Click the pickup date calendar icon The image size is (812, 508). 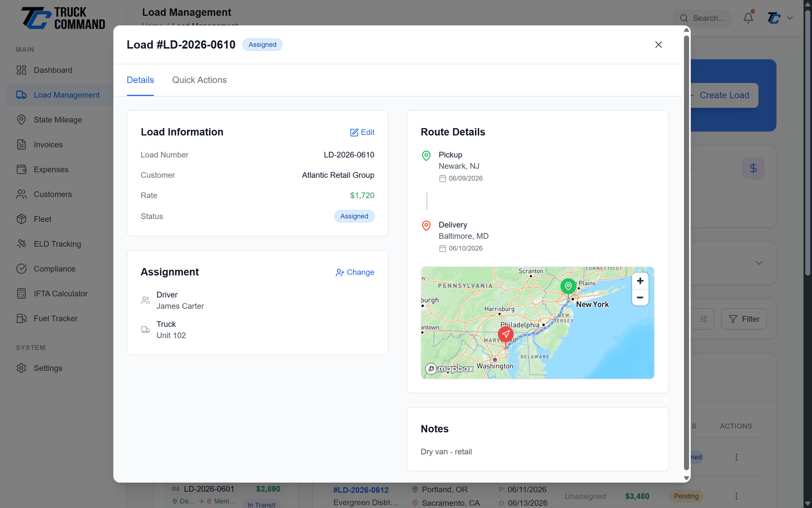click(442, 178)
